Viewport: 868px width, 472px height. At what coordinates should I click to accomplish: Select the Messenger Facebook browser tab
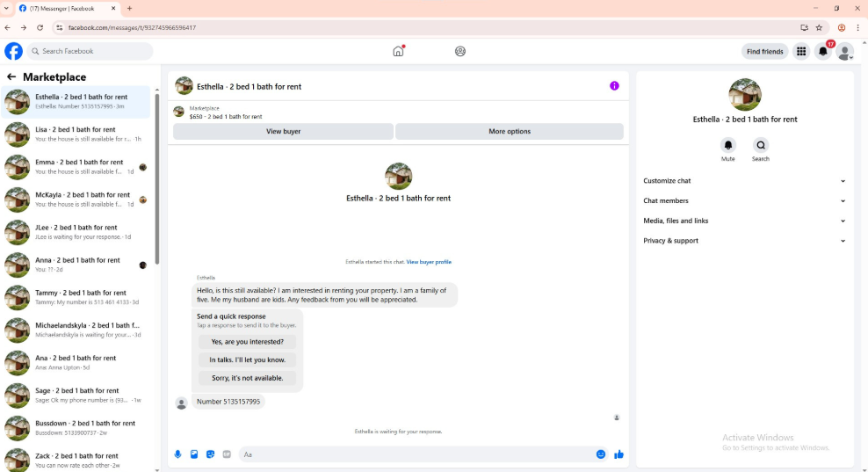pyautogui.click(x=67, y=8)
